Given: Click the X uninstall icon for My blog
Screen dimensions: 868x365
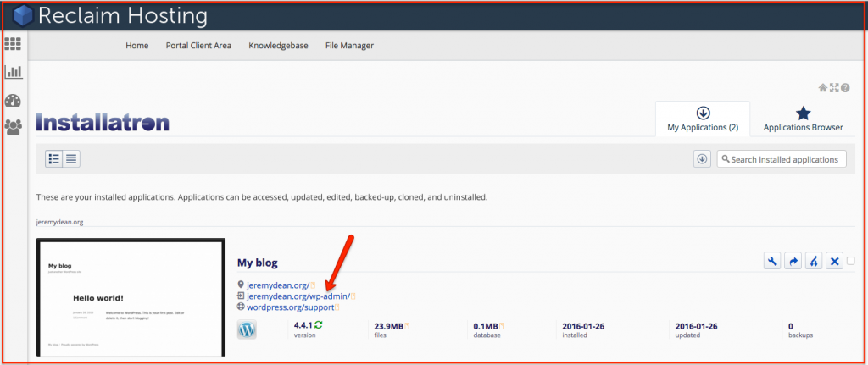Looking at the screenshot, I should [x=834, y=261].
